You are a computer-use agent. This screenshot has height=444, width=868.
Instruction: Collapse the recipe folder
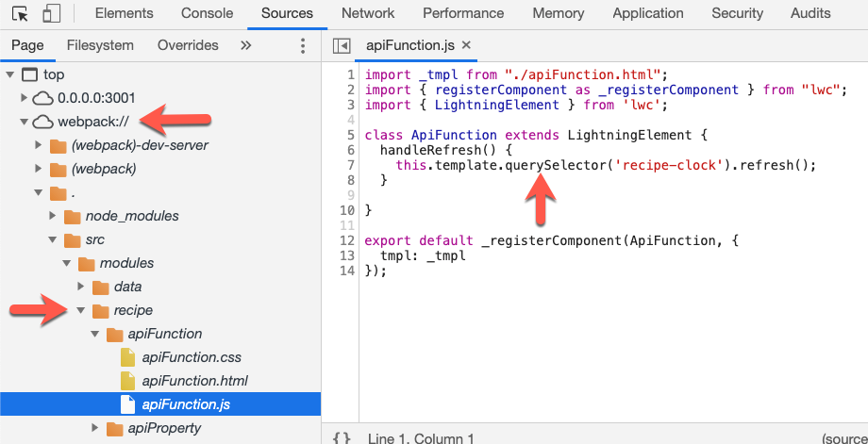click(82, 310)
